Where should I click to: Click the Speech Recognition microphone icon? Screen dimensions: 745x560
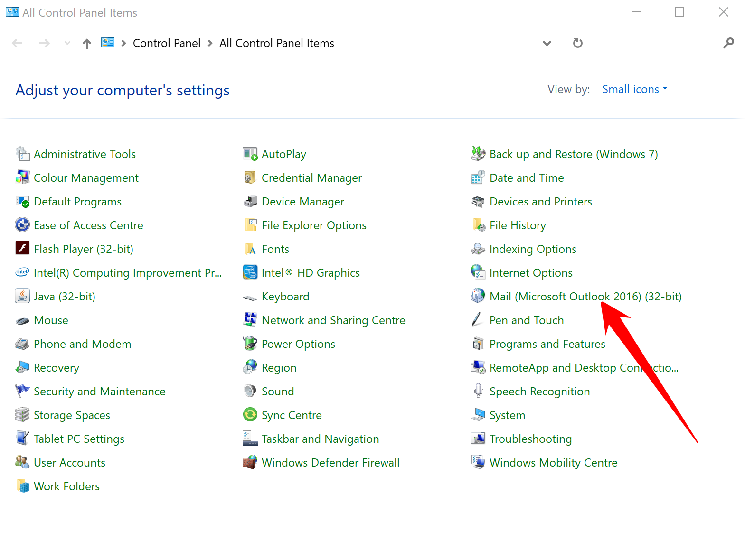[x=478, y=391]
